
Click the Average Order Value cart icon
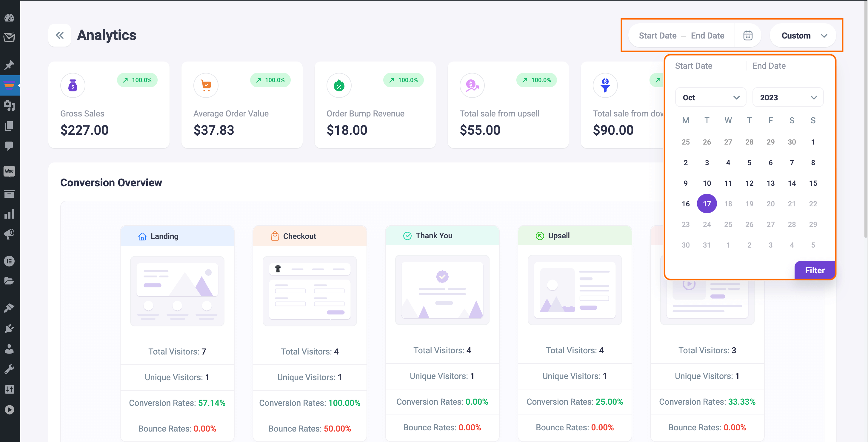point(206,85)
